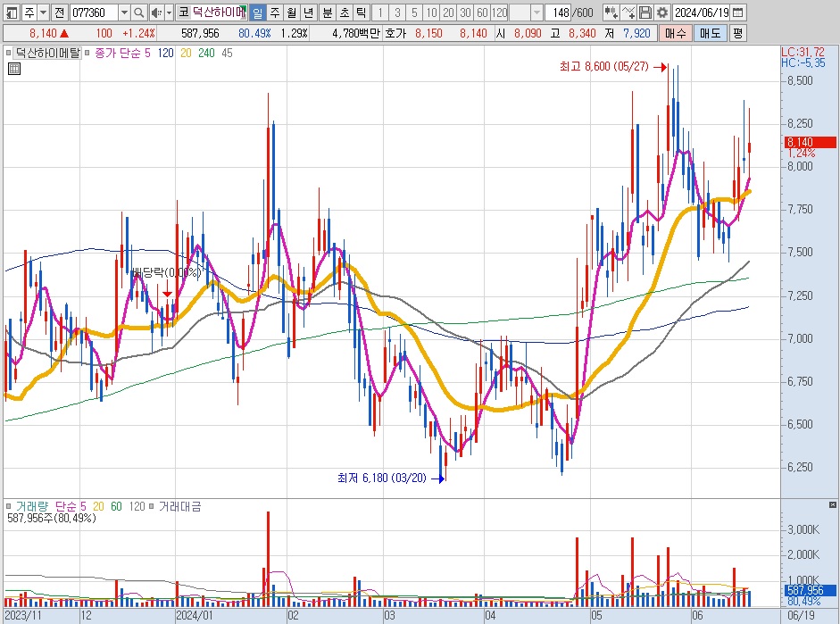Viewport: 840px width, 624px height.
Task: Click the date field 2024/06/19
Action: (x=702, y=12)
